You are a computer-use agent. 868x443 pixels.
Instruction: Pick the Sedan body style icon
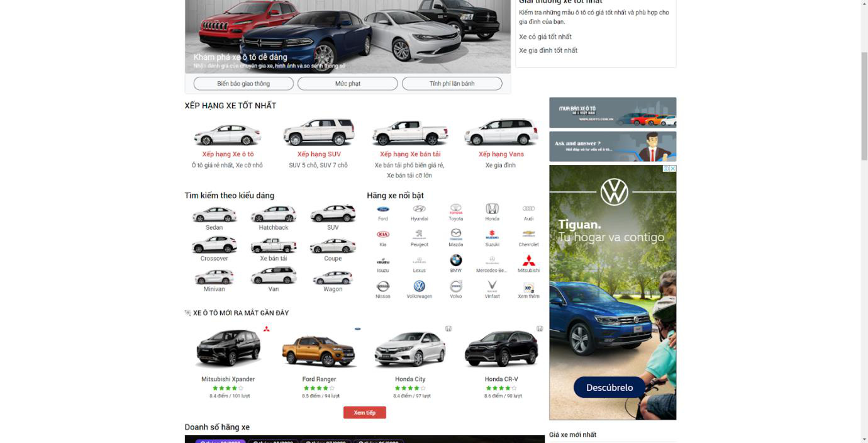pos(214,214)
